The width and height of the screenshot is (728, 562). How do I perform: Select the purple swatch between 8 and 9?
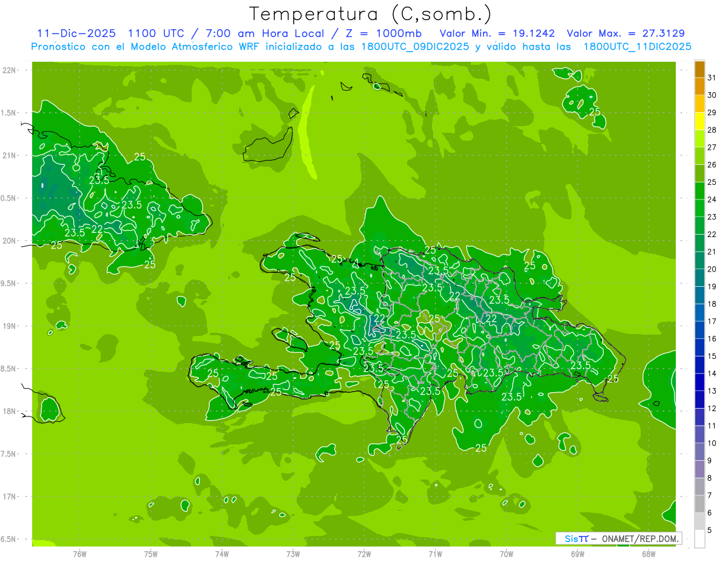[699, 470]
